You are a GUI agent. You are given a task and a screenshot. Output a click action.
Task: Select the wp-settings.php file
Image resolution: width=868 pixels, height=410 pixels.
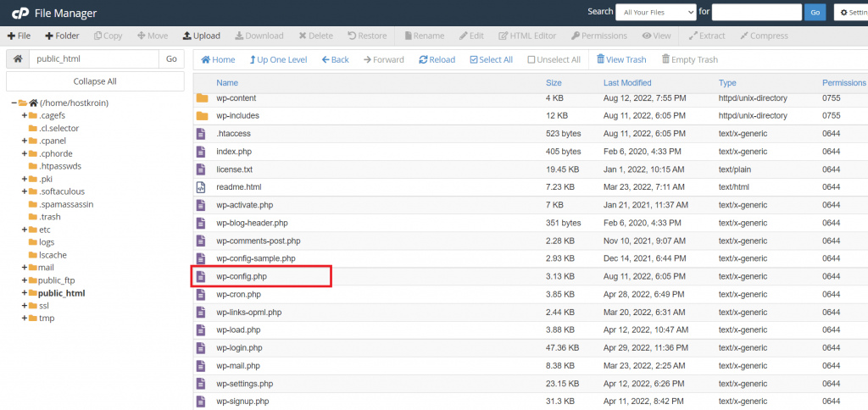pyautogui.click(x=245, y=384)
